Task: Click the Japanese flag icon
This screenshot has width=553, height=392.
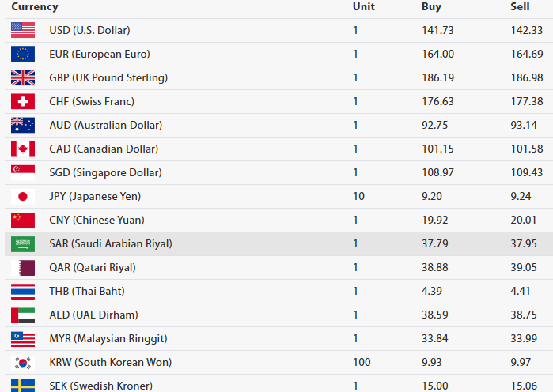Action: [x=22, y=196]
